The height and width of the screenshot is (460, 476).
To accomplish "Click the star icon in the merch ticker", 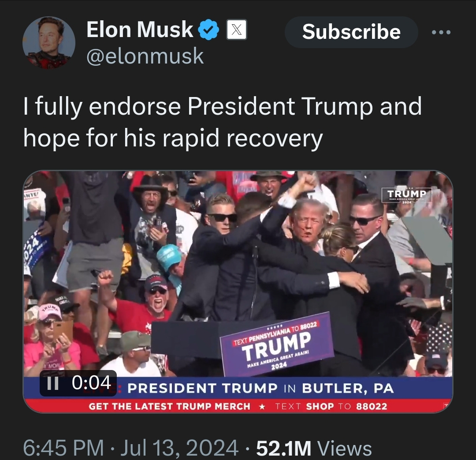I will (263, 407).
